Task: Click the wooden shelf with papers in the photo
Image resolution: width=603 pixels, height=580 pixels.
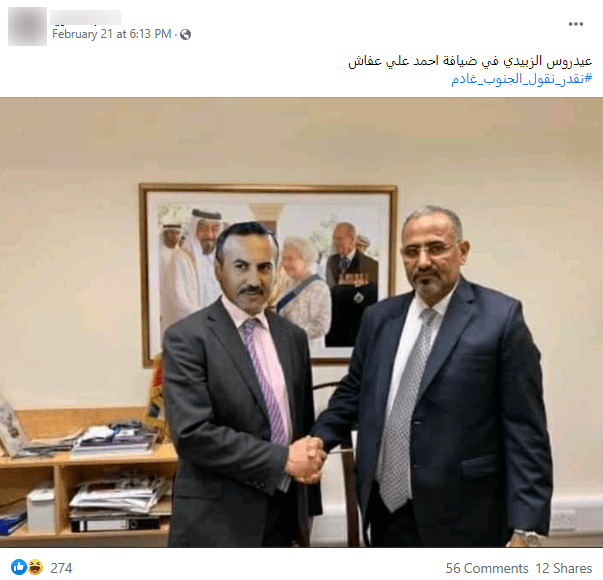Action: coord(87,477)
